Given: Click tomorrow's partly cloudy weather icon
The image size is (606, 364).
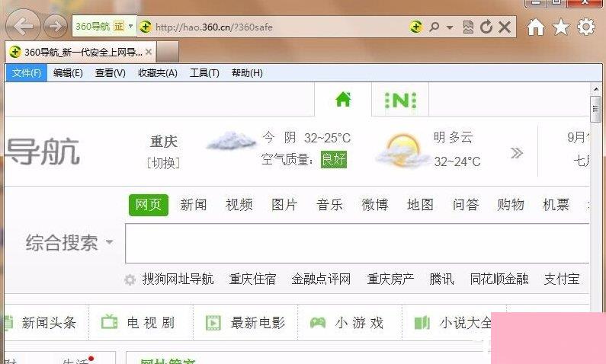Looking at the screenshot, I should (403, 151).
